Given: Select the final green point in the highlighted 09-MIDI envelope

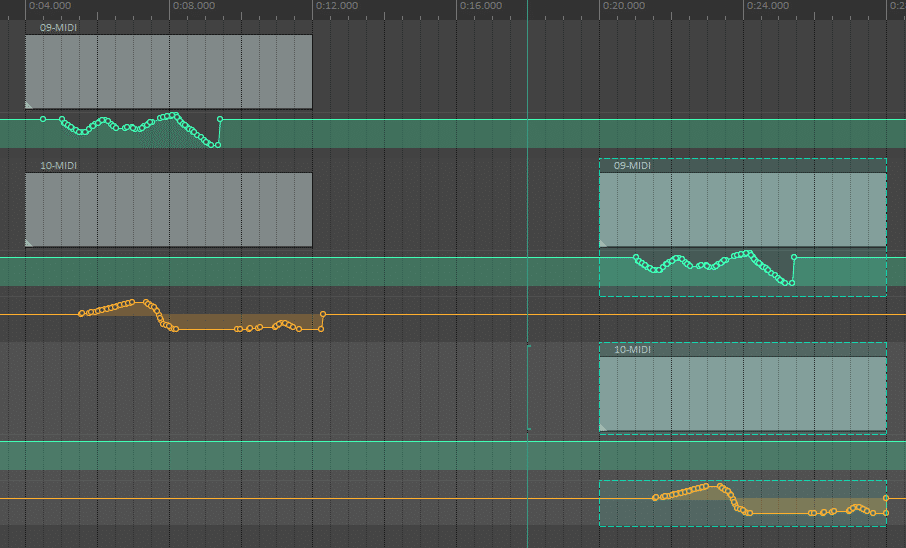Looking at the screenshot, I should click(794, 257).
